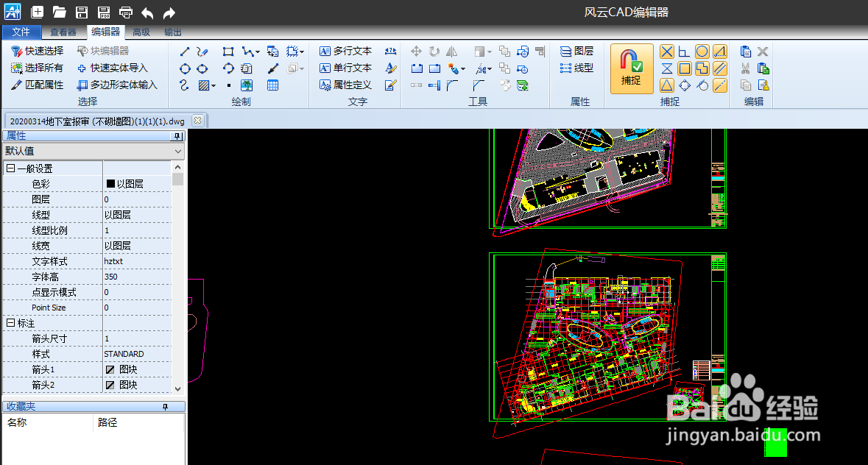Click the edit text pencil icon
The image size is (868, 465).
tap(391, 85)
